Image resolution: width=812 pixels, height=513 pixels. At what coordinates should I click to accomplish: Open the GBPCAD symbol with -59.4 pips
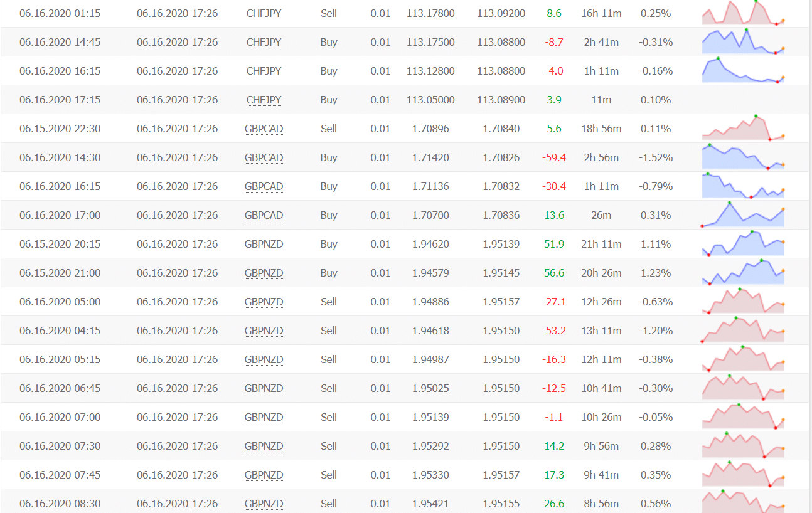click(264, 157)
